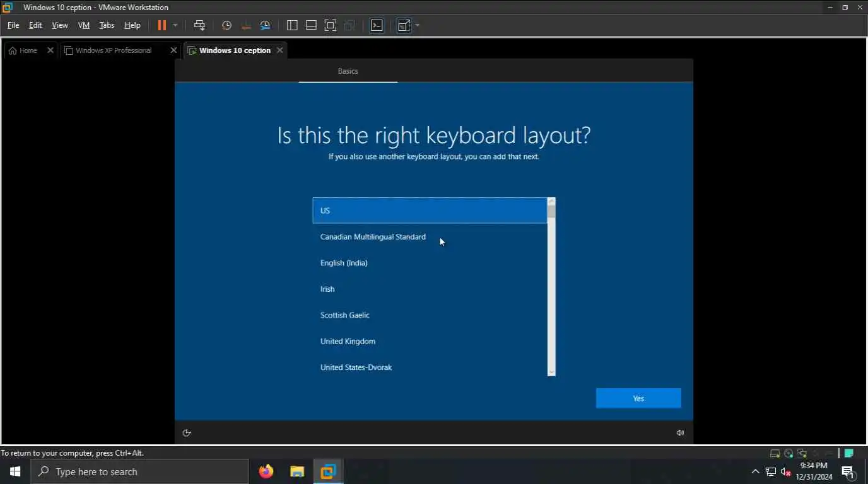Click VMware Workstation taskbar icon
The height and width of the screenshot is (484, 868).
[328, 471]
